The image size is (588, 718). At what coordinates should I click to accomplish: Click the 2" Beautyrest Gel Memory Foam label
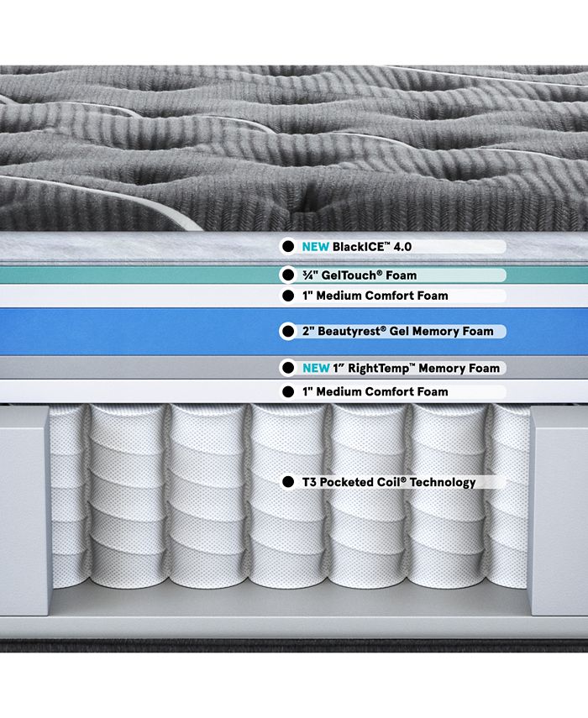pos(398,331)
